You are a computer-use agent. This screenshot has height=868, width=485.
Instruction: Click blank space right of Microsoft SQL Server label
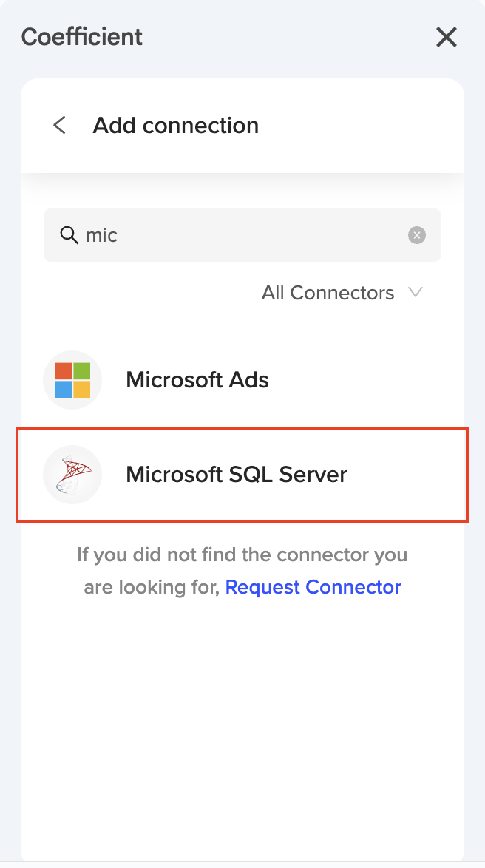pos(407,474)
